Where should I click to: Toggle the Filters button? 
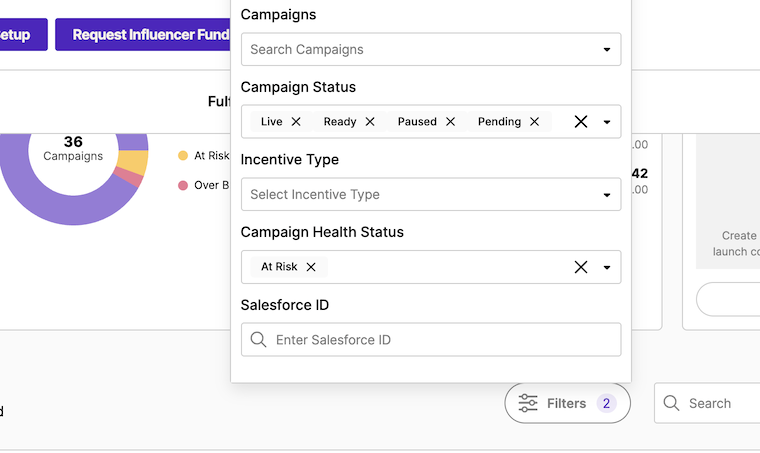coord(567,404)
